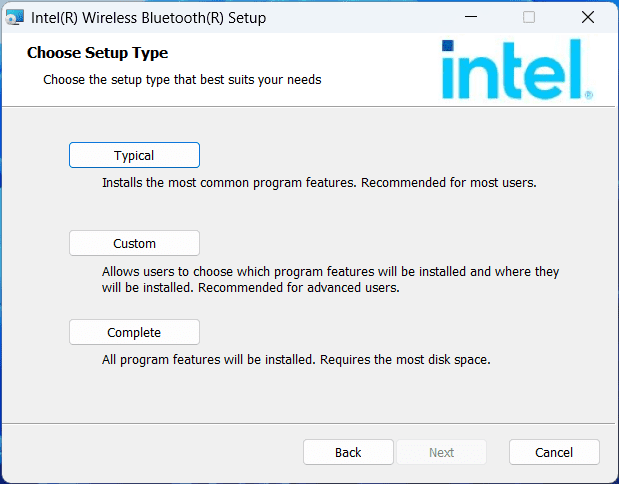Click the separator line above footer buttons
This screenshot has height=484, width=619.
click(x=308, y=422)
